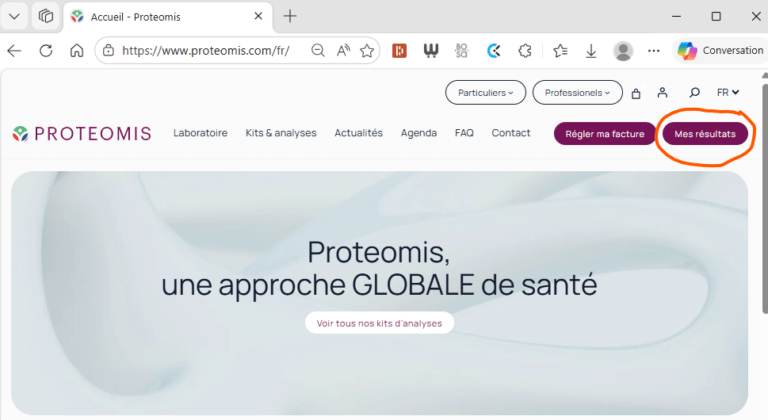Image resolution: width=768 pixels, height=420 pixels.
Task: Open a new browser tab
Action: click(290, 16)
